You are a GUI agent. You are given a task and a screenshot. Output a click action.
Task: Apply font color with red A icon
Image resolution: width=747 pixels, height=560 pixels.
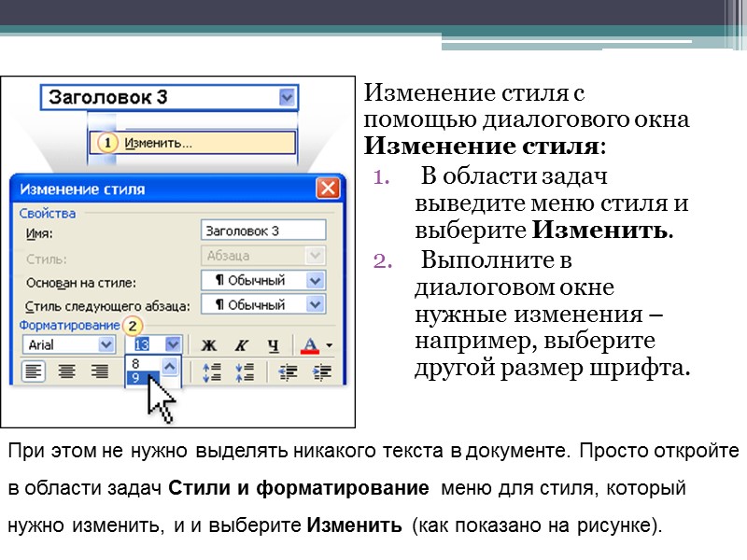(310, 344)
